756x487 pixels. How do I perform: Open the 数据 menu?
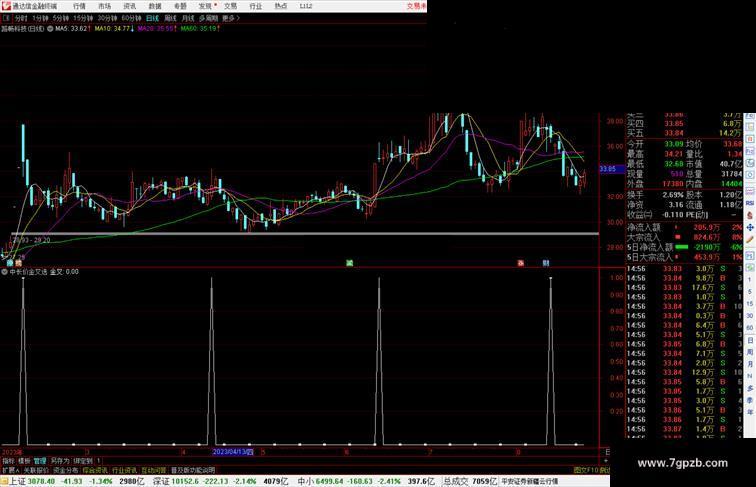point(155,6)
